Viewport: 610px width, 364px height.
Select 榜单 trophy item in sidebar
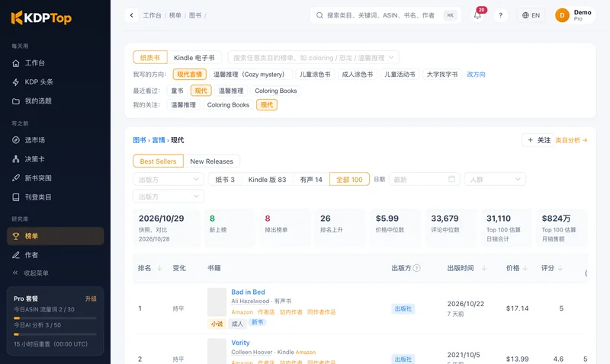pos(55,236)
